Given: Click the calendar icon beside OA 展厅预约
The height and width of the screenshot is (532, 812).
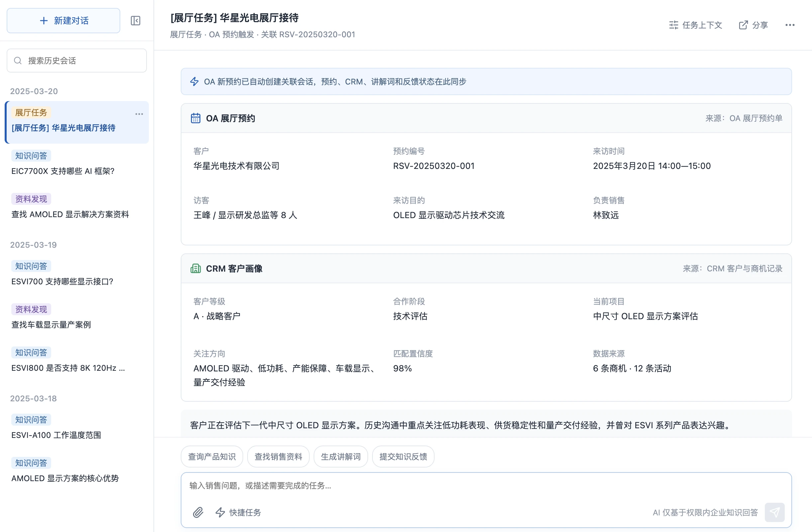Looking at the screenshot, I should click(195, 118).
